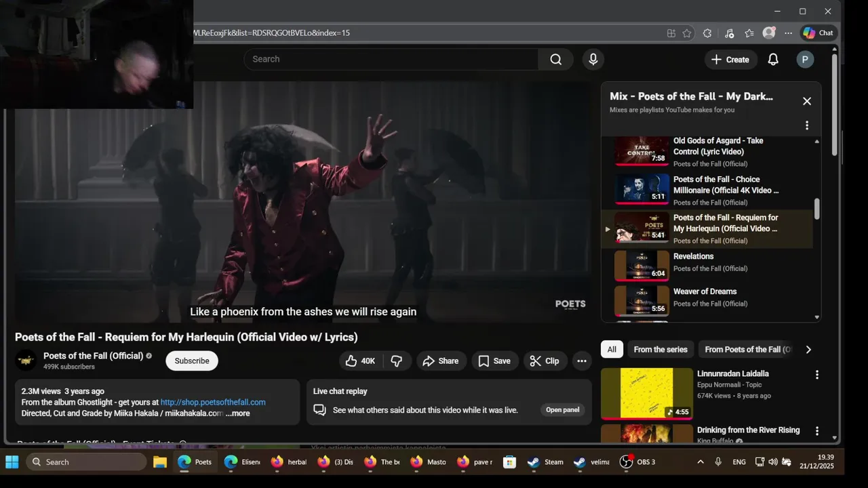Open Edge settings and more menu
868x488 pixels.
[x=788, y=33]
